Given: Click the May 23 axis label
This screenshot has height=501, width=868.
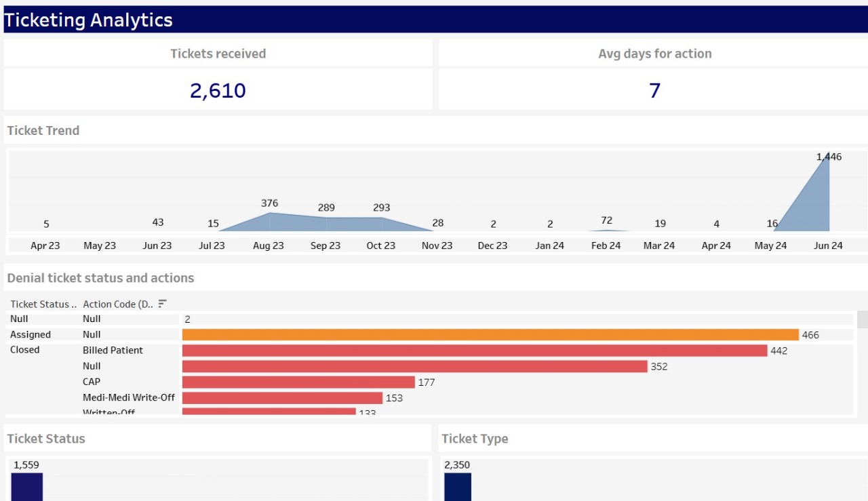Looking at the screenshot, I should click(x=100, y=245).
